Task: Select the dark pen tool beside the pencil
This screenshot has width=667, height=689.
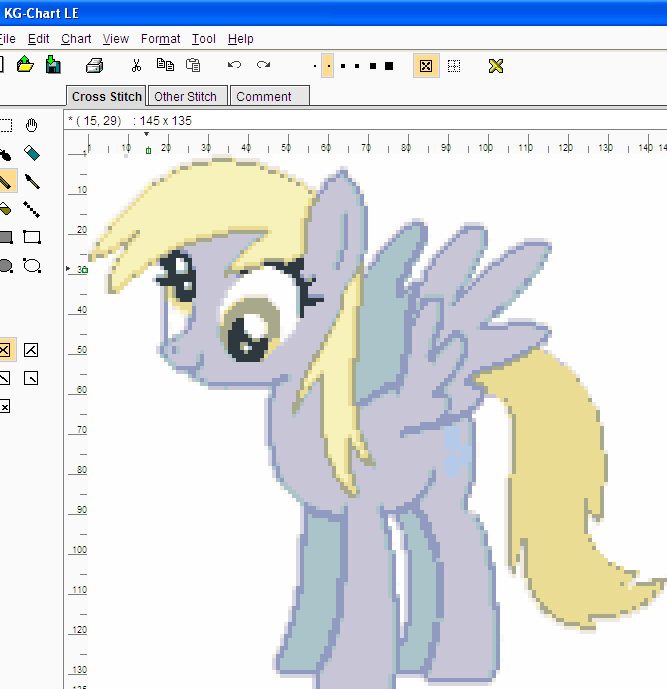Action: [x=32, y=181]
